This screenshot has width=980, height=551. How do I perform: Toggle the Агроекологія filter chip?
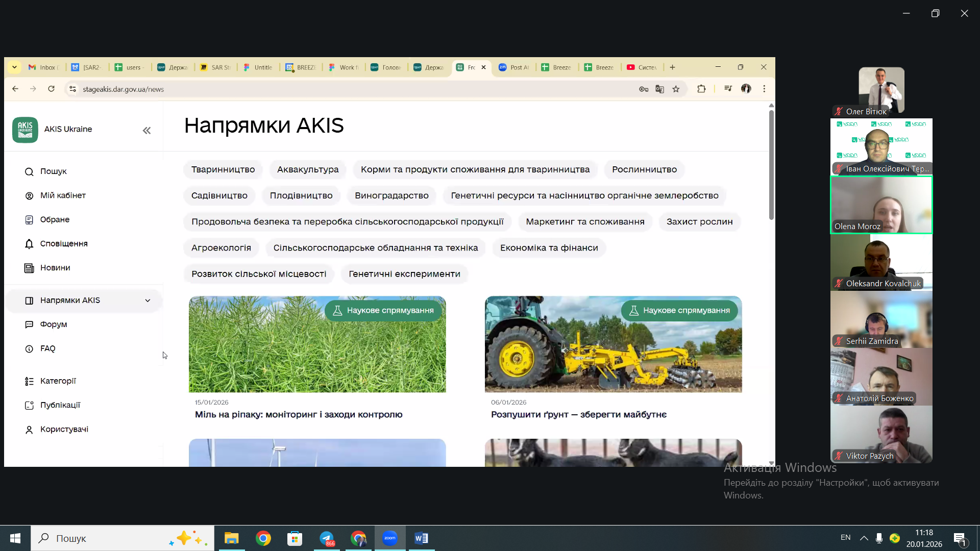221,248
